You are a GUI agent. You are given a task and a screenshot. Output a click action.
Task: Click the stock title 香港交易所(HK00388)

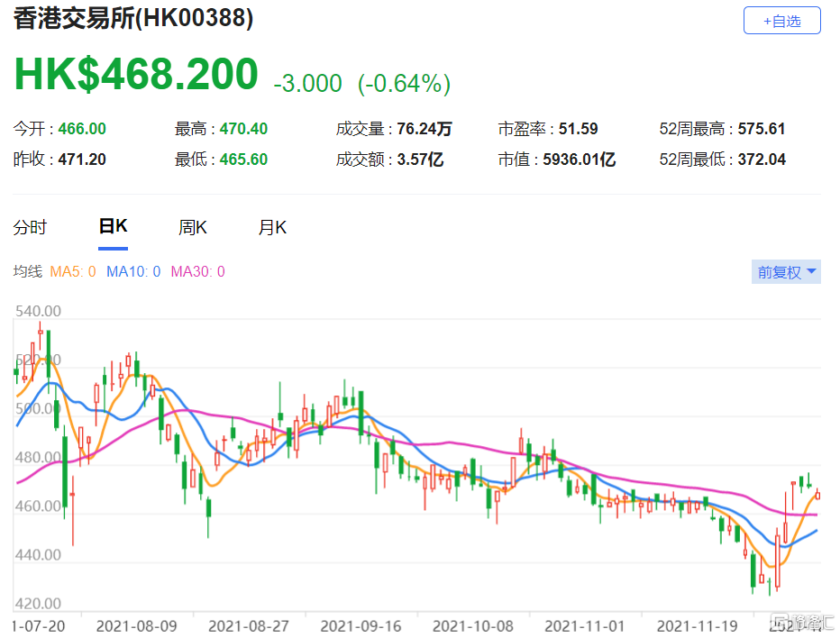[132, 18]
